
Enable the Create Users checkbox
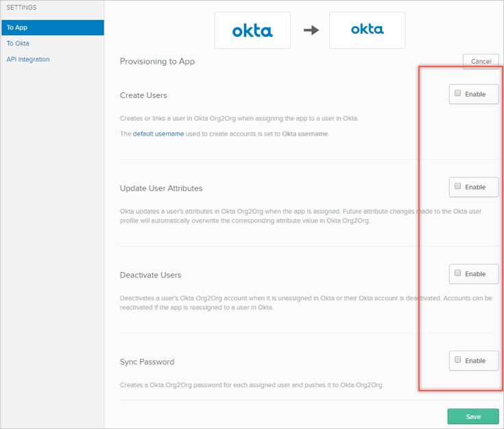458,93
